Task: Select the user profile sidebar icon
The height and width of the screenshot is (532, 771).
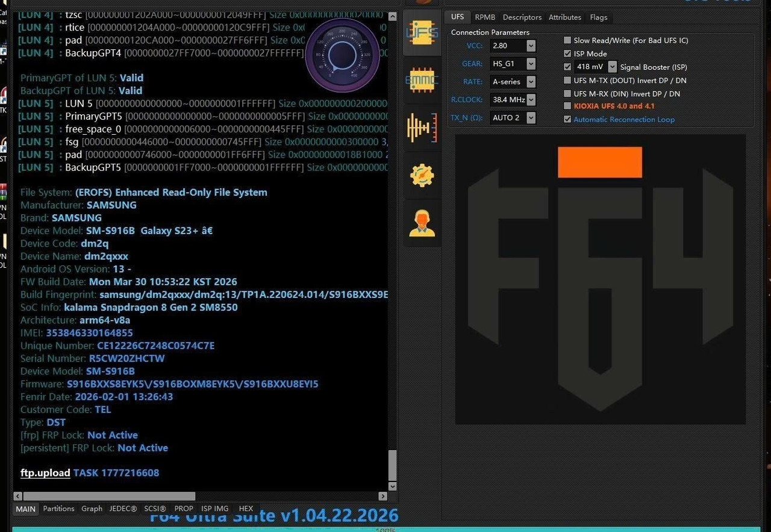Action: click(422, 223)
